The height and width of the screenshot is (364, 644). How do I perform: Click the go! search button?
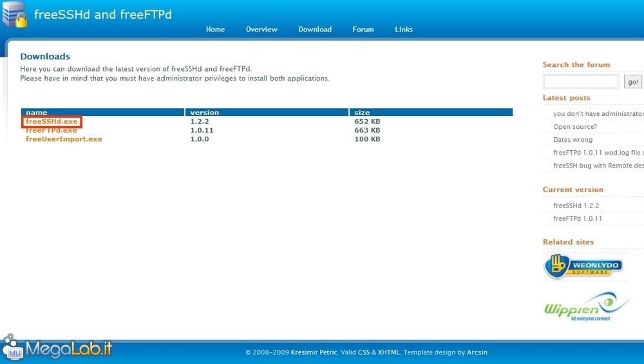point(632,82)
